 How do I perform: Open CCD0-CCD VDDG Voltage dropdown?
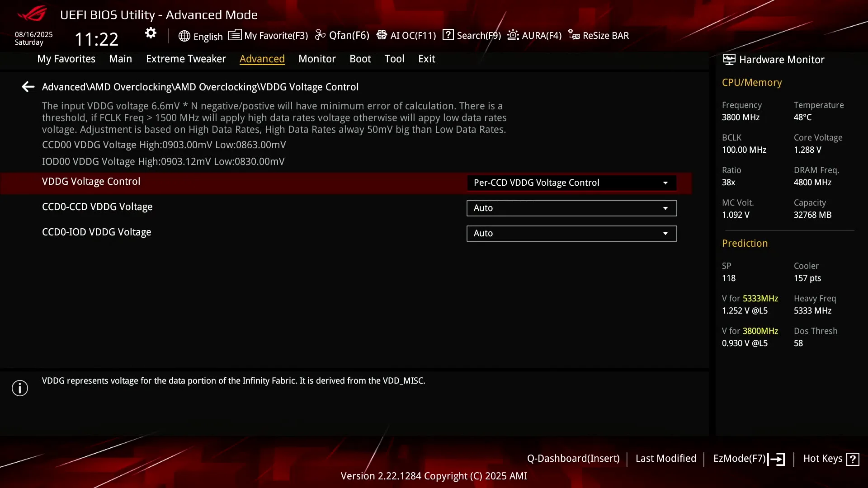click(x=571, y=208)
